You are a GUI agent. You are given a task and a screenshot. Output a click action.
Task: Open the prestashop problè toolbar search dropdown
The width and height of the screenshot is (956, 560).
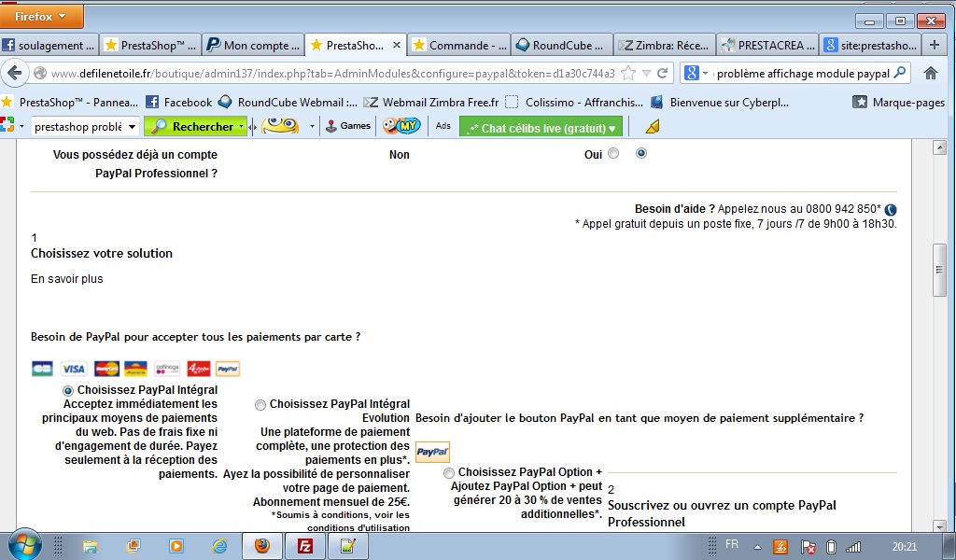click(132, 127)
